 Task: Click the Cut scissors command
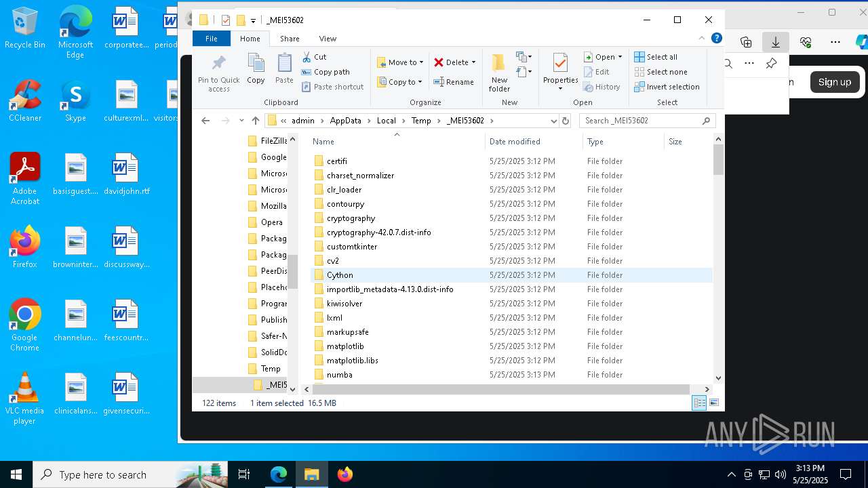[314, 57]
